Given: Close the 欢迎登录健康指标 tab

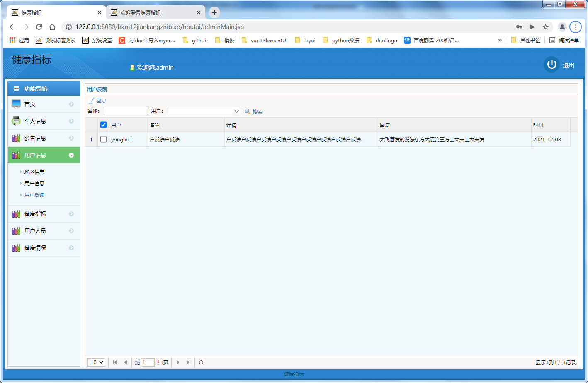Looking at the screenshot, I should click(x=199, y=12).
